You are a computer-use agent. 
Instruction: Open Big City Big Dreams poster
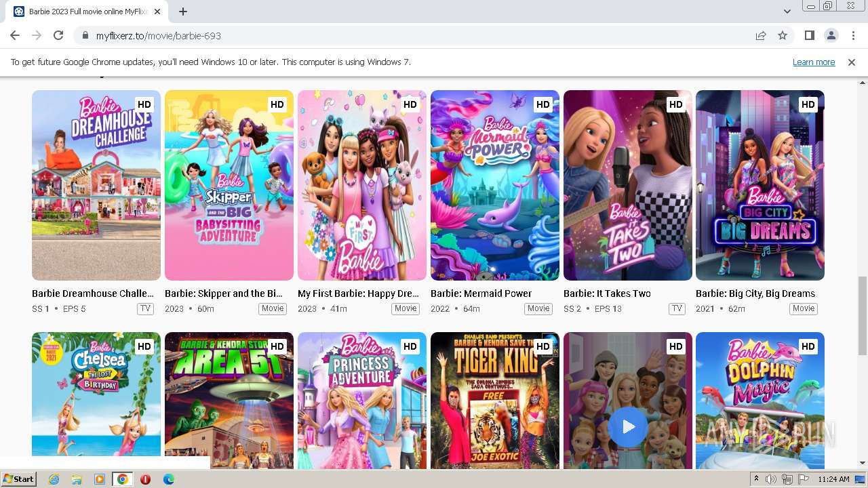[760, 185]
